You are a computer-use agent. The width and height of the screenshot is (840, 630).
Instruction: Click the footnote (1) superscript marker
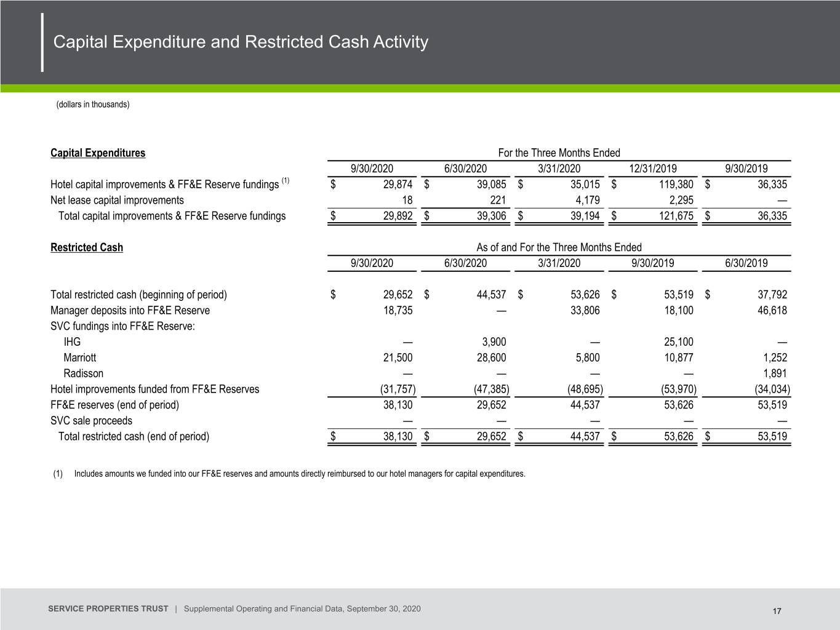pyautogui.click(x=286, y=180)
